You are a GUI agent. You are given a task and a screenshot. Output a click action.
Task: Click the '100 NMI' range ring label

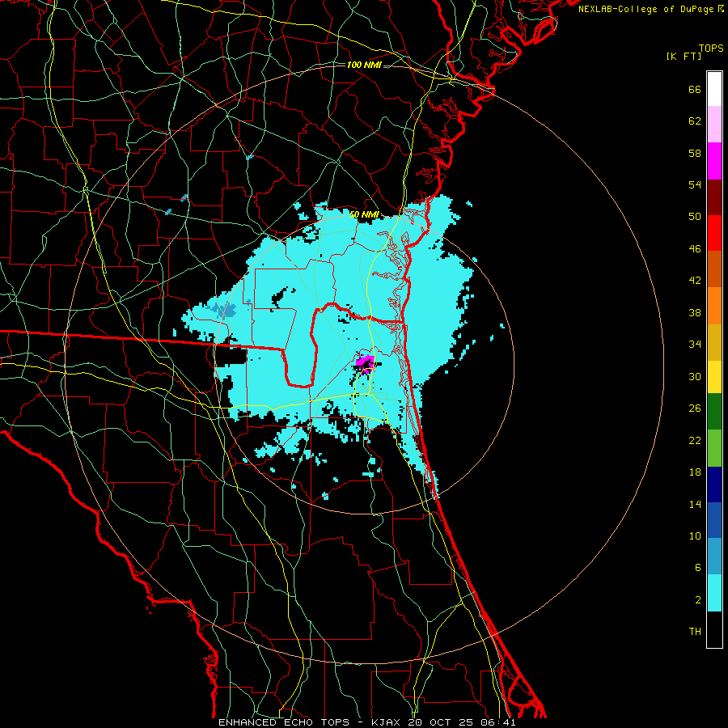(x=364, y=65)
